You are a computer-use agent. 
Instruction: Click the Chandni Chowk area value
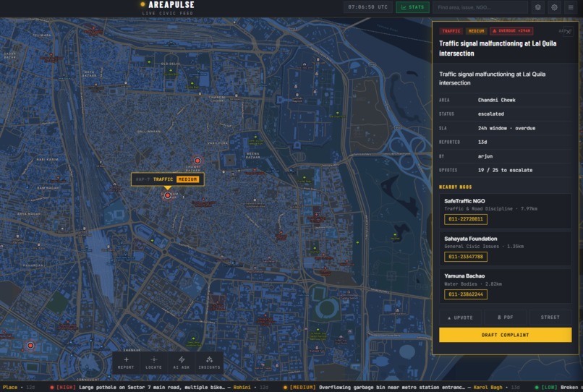coord(496,100)
